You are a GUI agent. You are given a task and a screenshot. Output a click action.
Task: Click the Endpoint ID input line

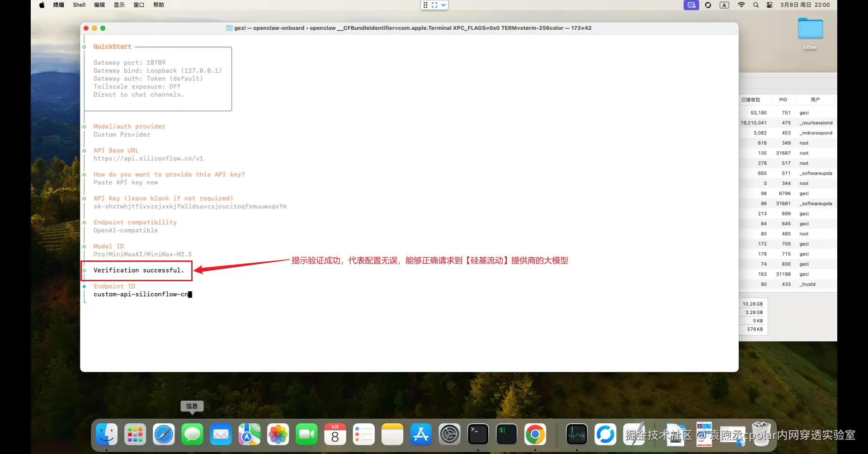(143, 294)
